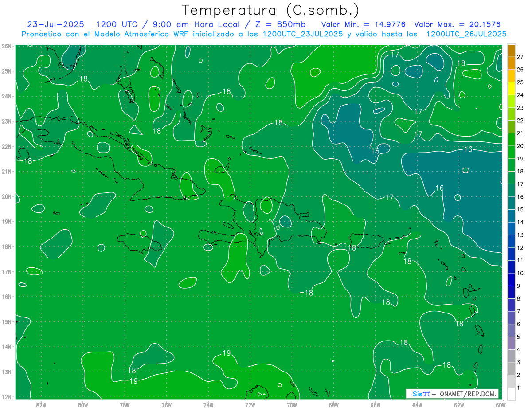Select the "13N" latitude axis label
Image resolution: width=532 pixels, height=411 pixels.
click(7, 372)
